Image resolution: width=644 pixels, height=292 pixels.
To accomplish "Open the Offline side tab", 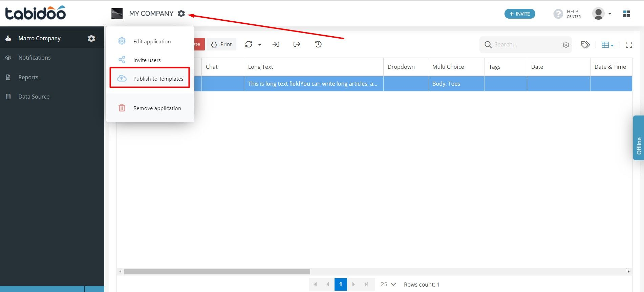I will click(639, 138).
